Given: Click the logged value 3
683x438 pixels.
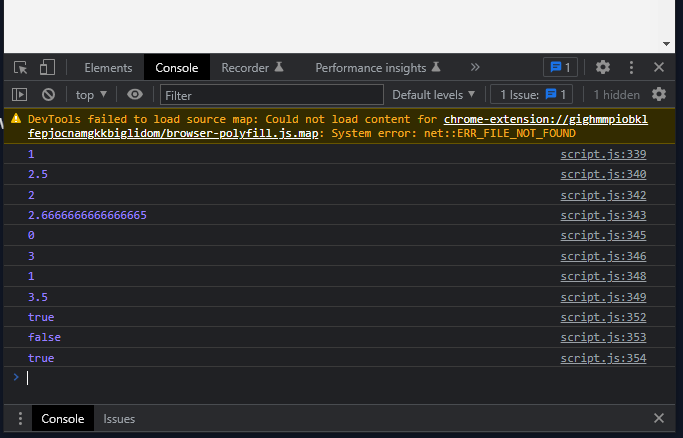Looking at the screenshot, I should click(31, 256).
